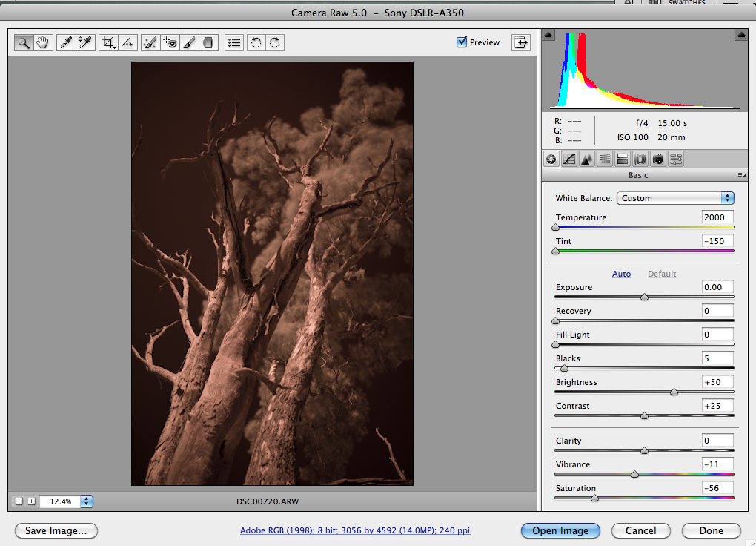Toggle the Preview checkbox
Screen dimensions: 756x546
point(462,42)
